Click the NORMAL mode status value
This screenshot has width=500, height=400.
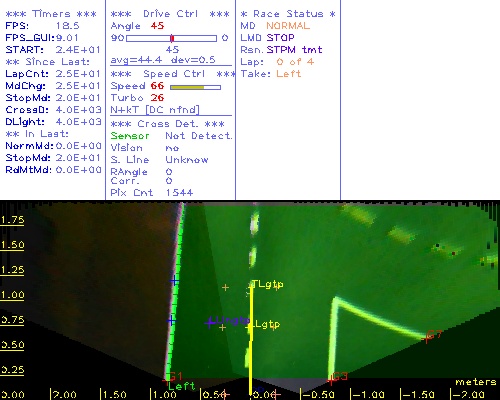pyautogui.click(x=288, y=26)
